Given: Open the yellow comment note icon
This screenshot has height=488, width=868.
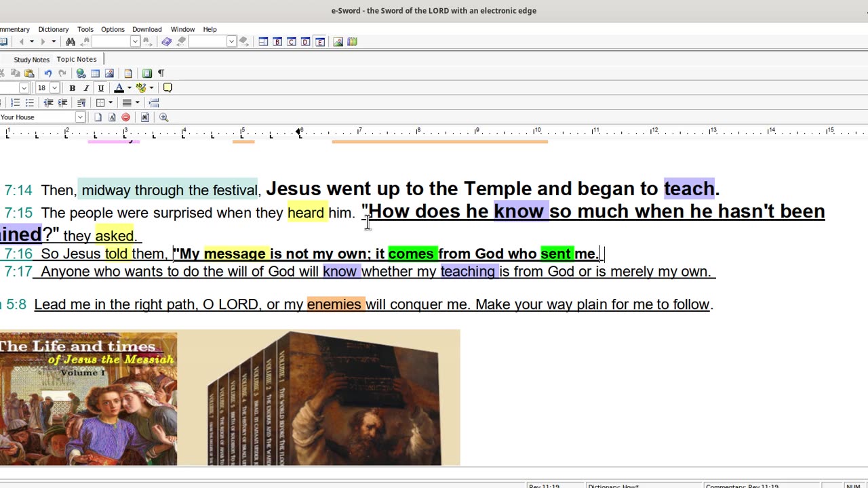Looking at the screenshot, I should 167,88.
